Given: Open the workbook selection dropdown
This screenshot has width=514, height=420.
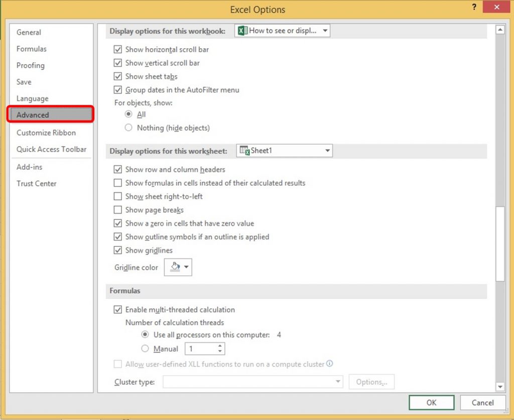Looking at the screenshot, I should [282, 31].
